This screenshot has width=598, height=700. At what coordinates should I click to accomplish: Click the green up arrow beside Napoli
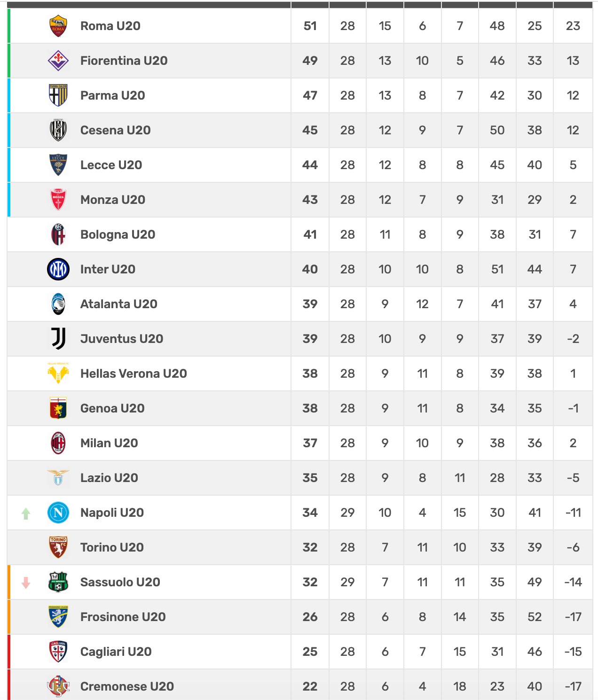(26, 513)
